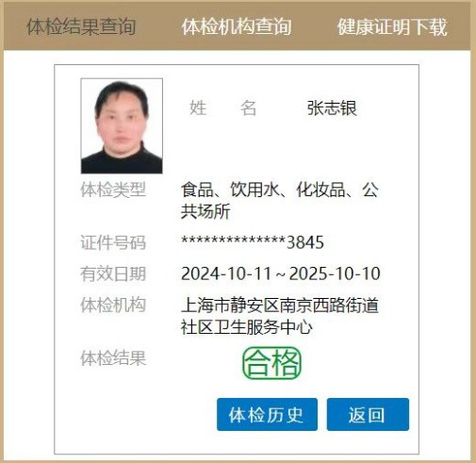Click the 返回 button

click(368, 414)
